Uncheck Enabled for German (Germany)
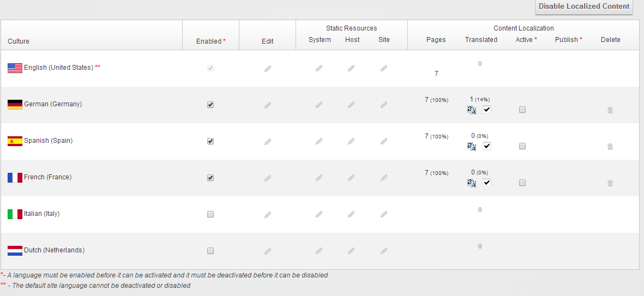Screen dimensions: 644x296 (210, 105)
